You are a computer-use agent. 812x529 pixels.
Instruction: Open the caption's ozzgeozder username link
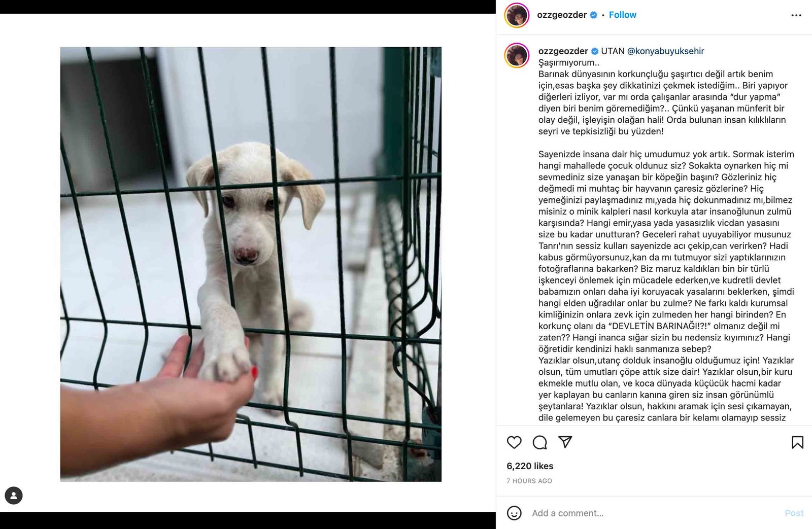coord(563,51)
